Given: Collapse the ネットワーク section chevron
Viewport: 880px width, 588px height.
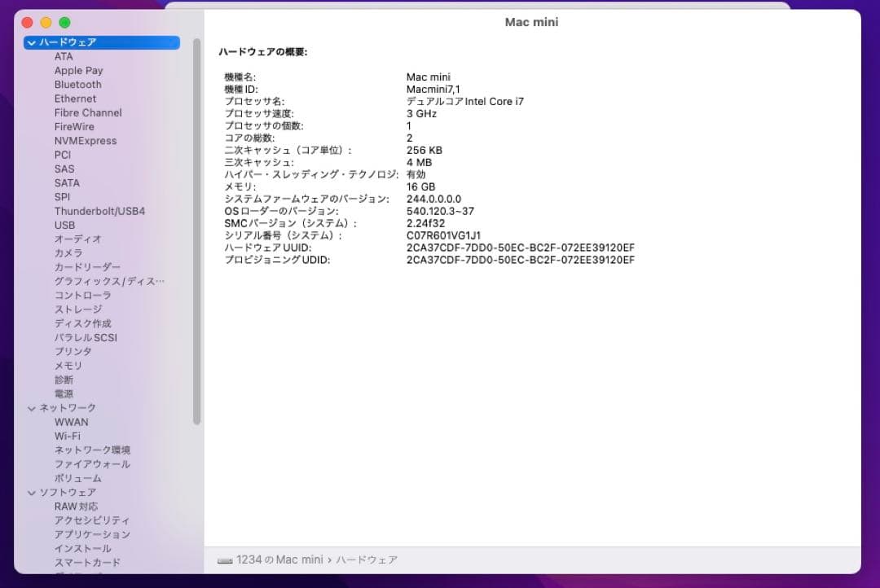Looking at the screenshot, I should tap(32, 408).
